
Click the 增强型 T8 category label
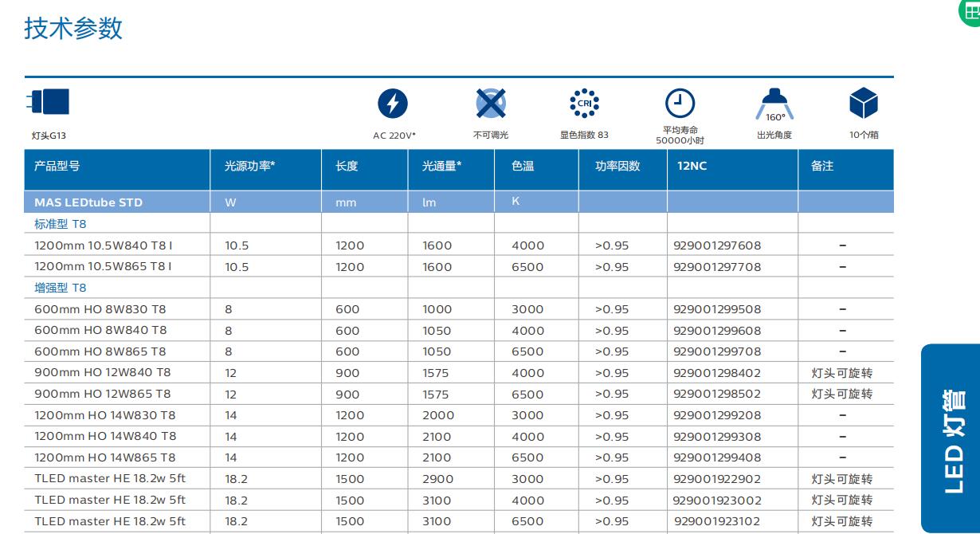tap(60, 288)
